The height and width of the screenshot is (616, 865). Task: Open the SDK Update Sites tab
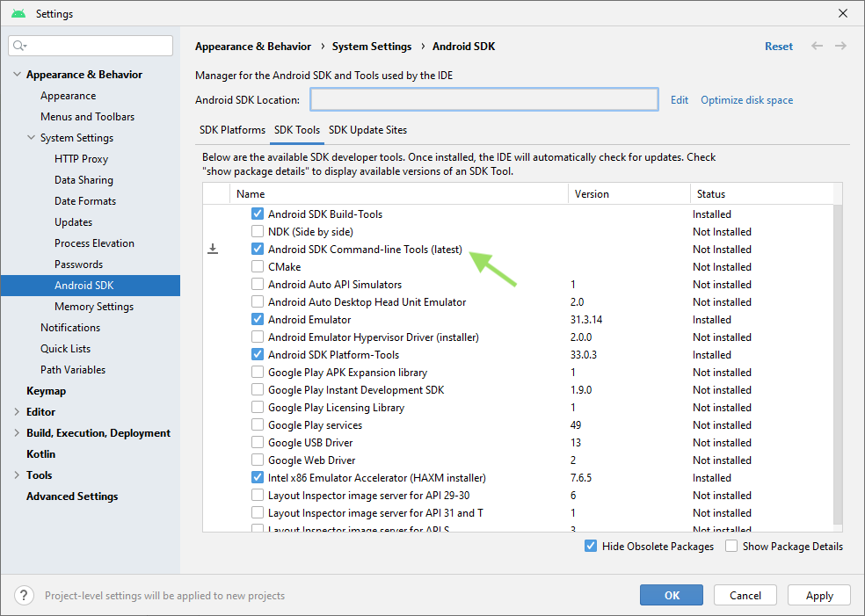coord(367,129)
